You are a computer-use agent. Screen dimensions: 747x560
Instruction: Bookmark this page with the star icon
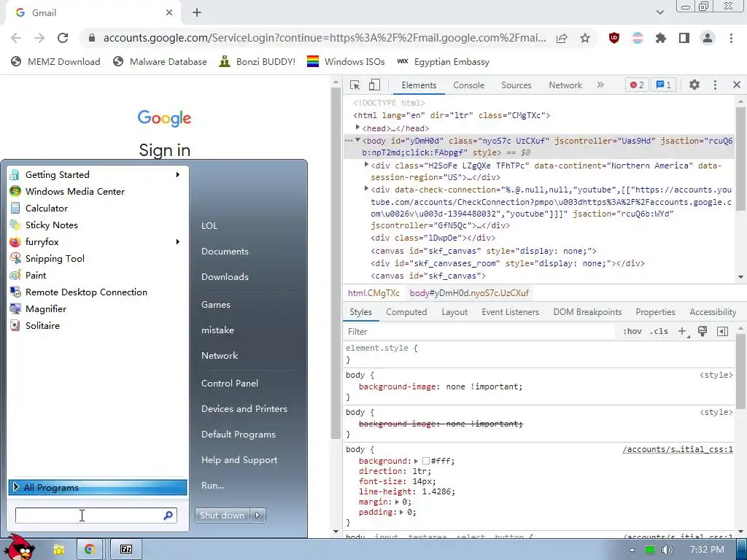pyautogui.click(x=585, y=38)
